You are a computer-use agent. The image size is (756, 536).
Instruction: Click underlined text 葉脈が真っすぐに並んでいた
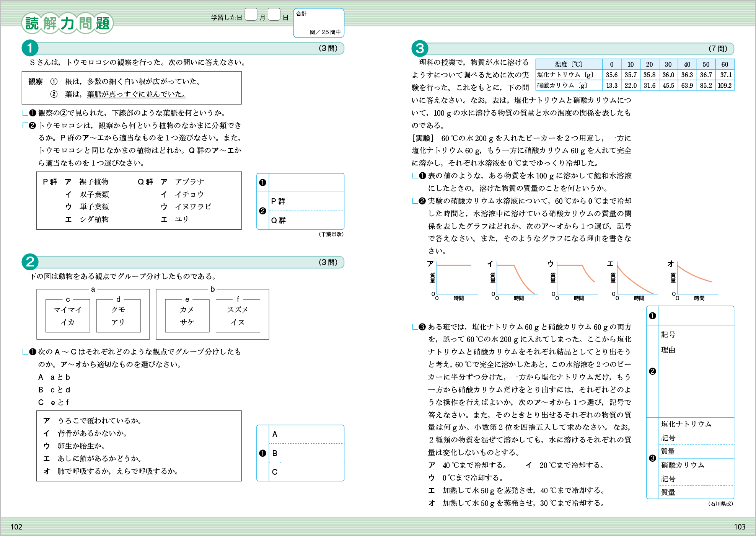[x=136, y=94]
